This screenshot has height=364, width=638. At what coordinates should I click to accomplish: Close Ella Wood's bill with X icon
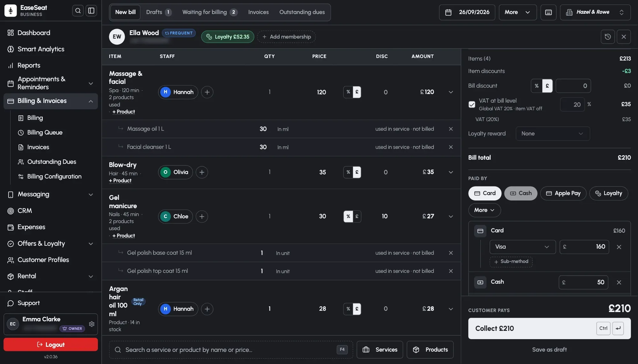(624, 37)
